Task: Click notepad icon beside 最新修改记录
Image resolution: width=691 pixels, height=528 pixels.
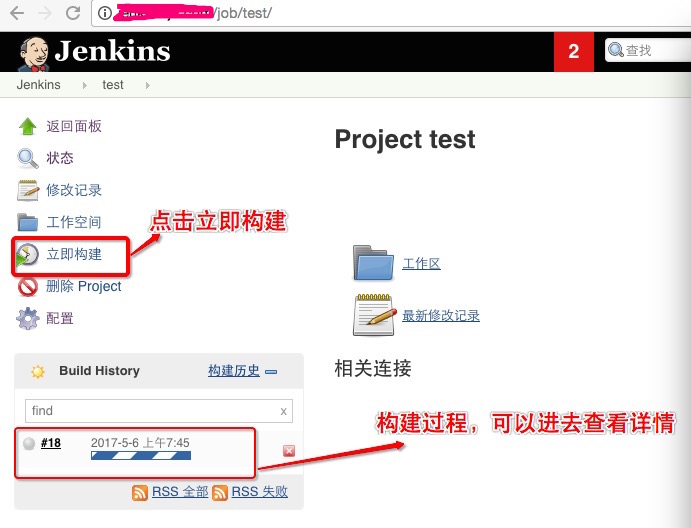Action: tap(375, 315)
